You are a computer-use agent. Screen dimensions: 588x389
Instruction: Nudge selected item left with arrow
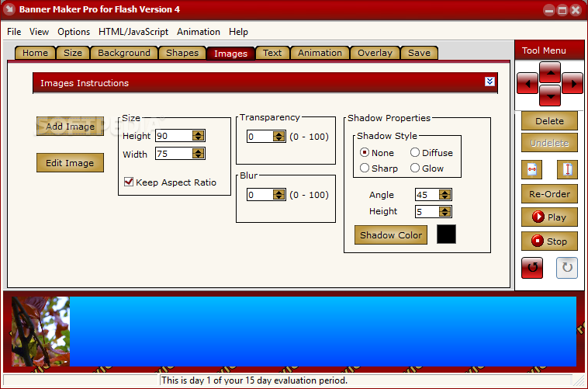tap(527, 83)
